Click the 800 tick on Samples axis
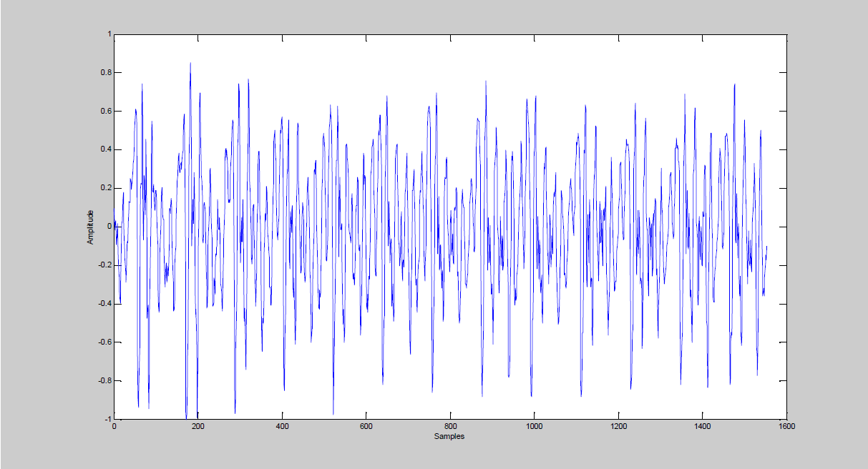Image resolution: width=868 pixels, height=469 pixels. 450,426
